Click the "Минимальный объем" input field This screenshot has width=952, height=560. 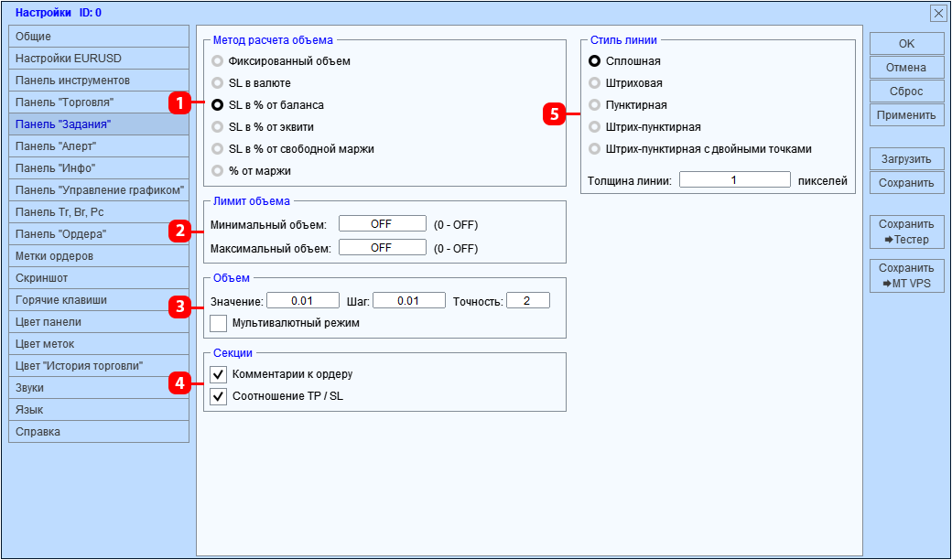(383, 224)
